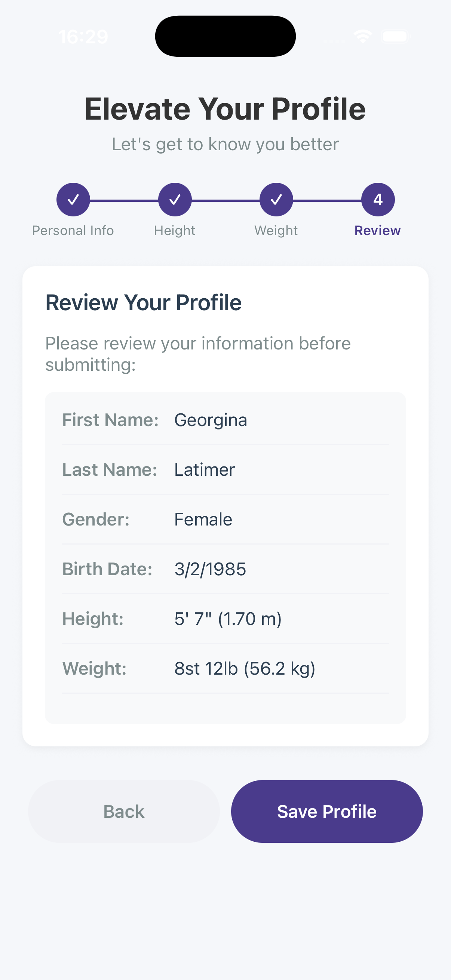Click the Dynamic Island at the top
The height and width of the screenshot is (980, 451).
225,36
